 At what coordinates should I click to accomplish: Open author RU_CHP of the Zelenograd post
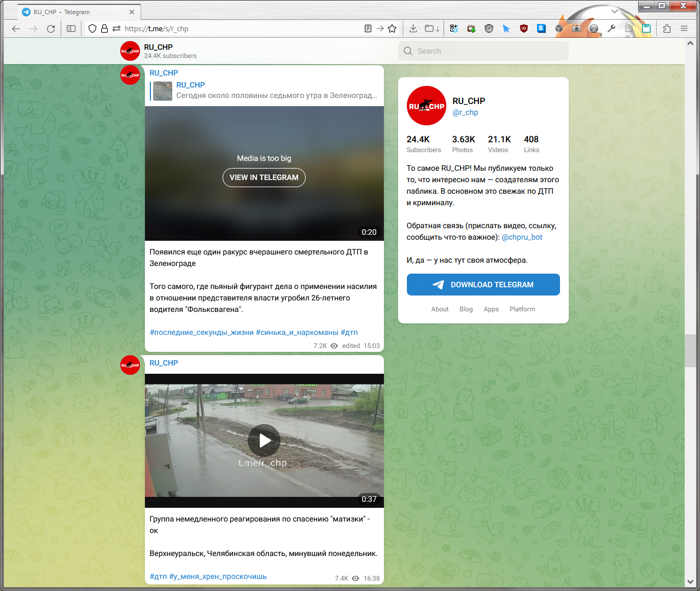pyautogui.click(x=164, y=73)
